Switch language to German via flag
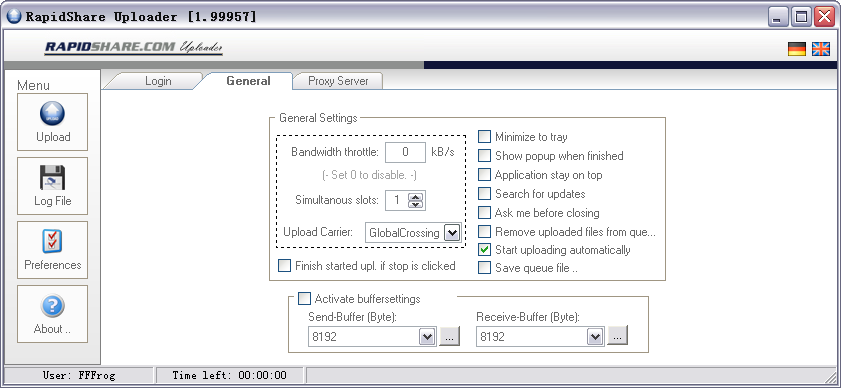Viewport: 841px width, 388px height. [x=796, y=49]
